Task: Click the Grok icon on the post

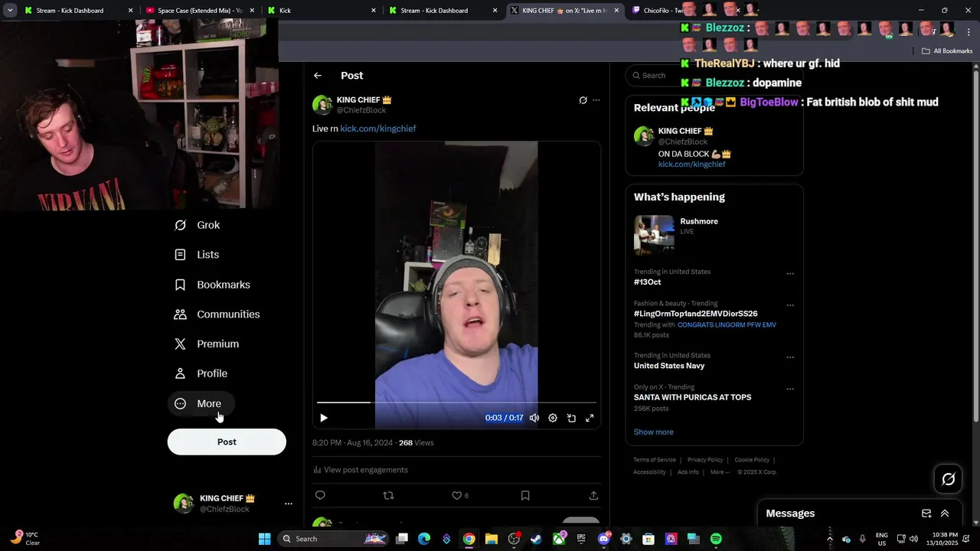Action: [x=583, y=100]
